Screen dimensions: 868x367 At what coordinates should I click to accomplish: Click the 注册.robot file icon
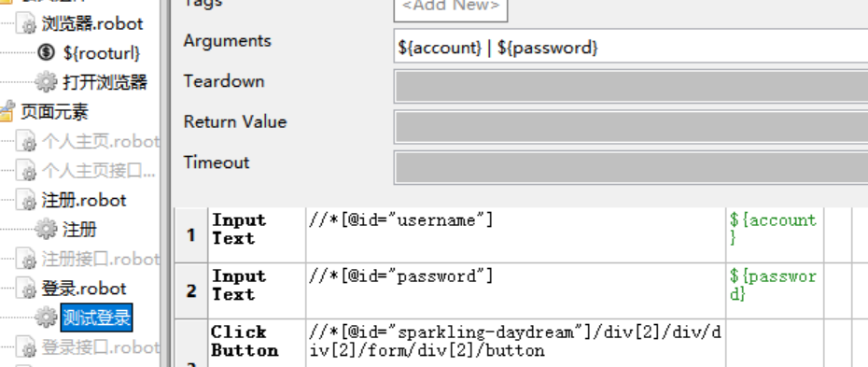[26, 200]
